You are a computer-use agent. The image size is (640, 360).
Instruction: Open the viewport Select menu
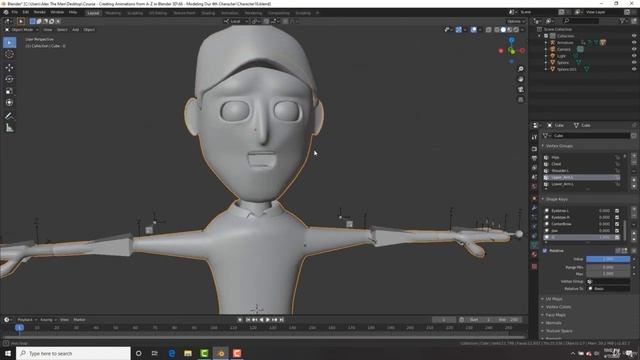[62, 30]
